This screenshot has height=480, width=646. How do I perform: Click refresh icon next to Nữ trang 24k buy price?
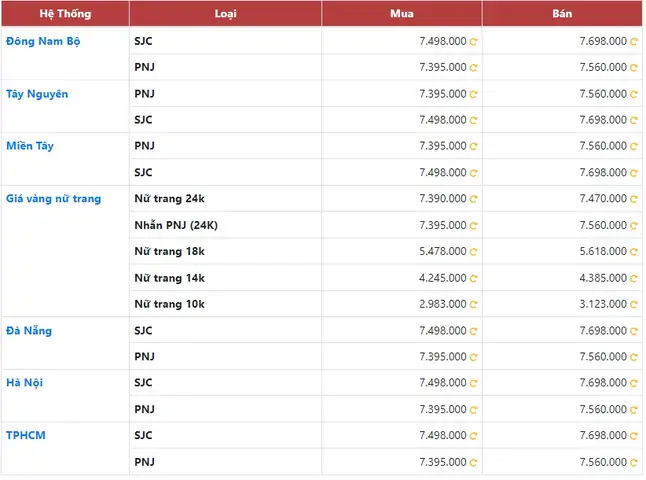click(473, 199)
